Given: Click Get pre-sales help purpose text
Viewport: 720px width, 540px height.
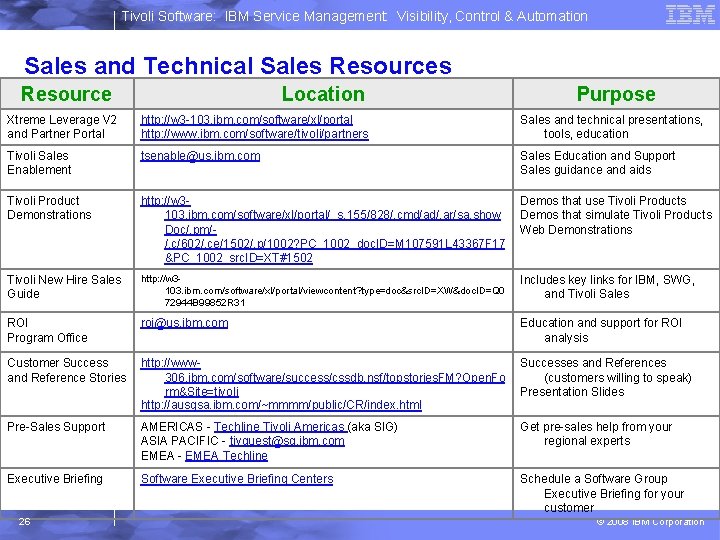Looking at the screenshot, I should tap(596, 434).
